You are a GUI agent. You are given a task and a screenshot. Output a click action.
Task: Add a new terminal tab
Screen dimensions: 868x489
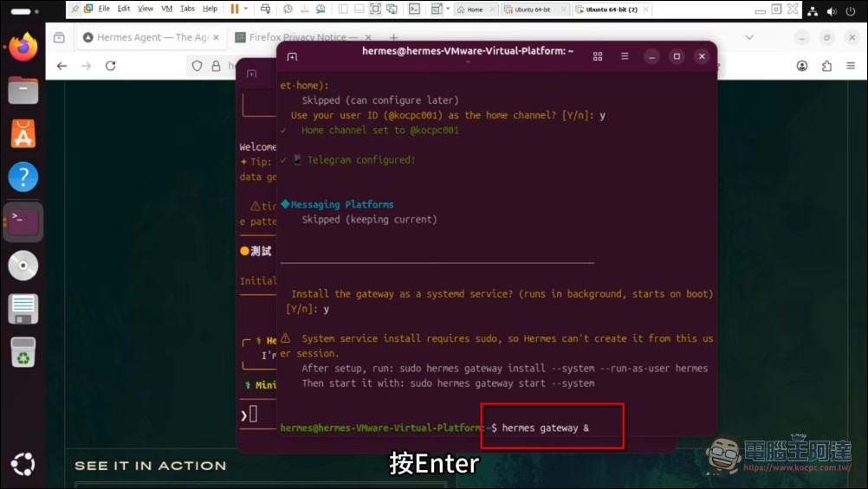292,56
